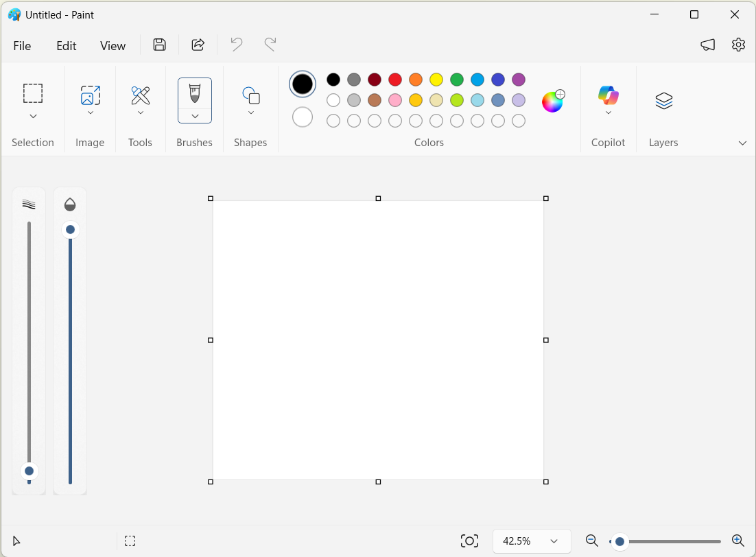756x557 pixels.
Task: Open the Edit menu
Action: (x=67, y=46)
